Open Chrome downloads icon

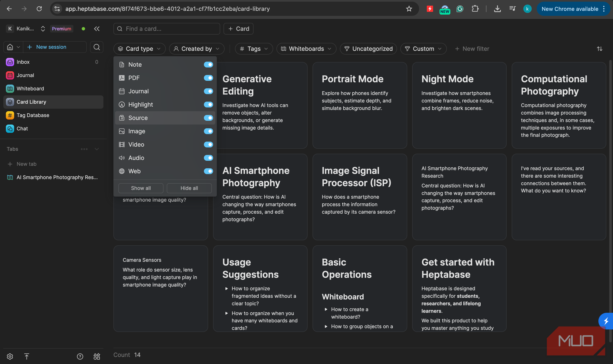point(497,9)
